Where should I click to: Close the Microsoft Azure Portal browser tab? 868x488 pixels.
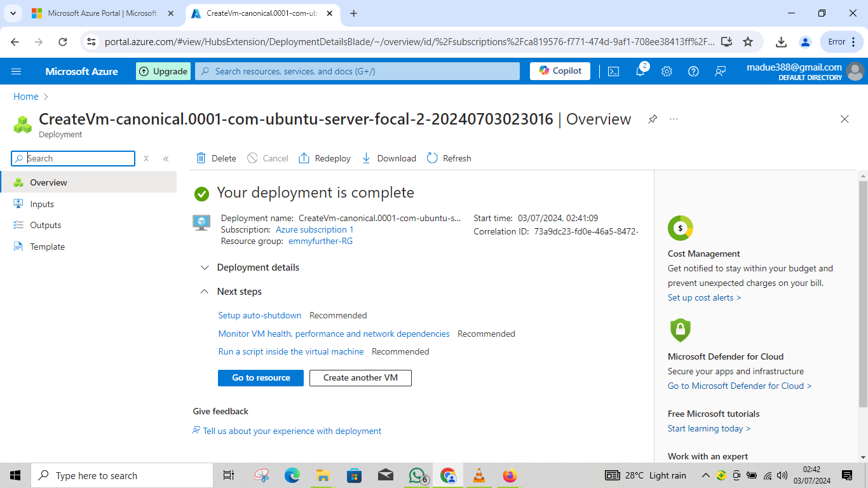[x=170, y=13]
